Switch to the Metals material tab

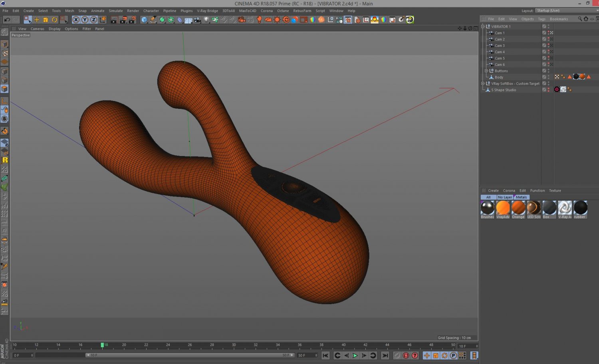pyautogui.click(x=521, y=197)
